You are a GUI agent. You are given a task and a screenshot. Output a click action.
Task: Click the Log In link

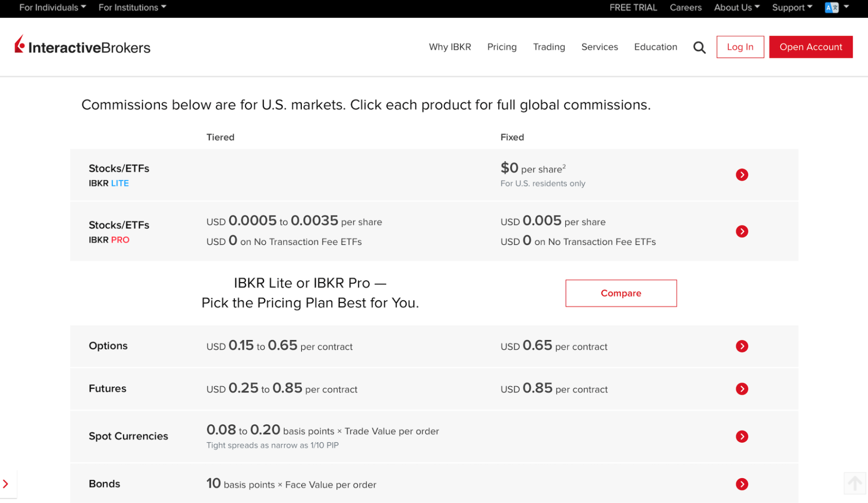(740, 47)
